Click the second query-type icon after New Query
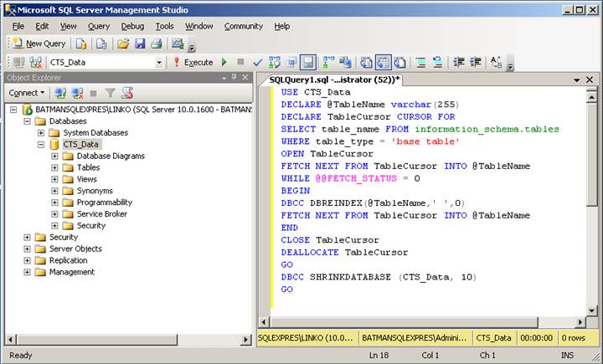 [x=101, y=44]
